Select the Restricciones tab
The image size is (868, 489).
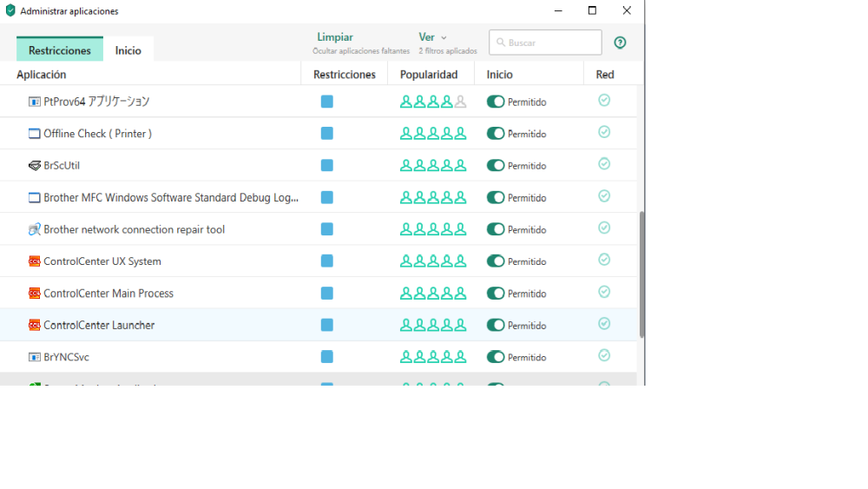(60, 50)
